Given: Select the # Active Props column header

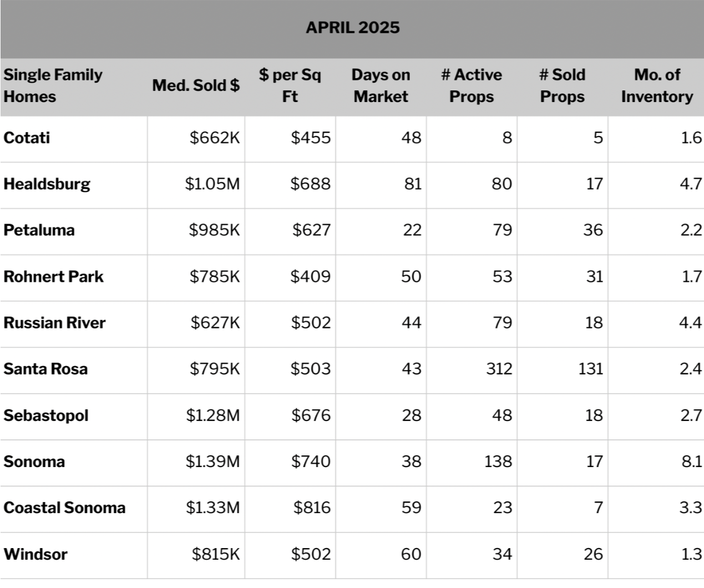Looking at the screenshot, I should [x=472, y=85].
